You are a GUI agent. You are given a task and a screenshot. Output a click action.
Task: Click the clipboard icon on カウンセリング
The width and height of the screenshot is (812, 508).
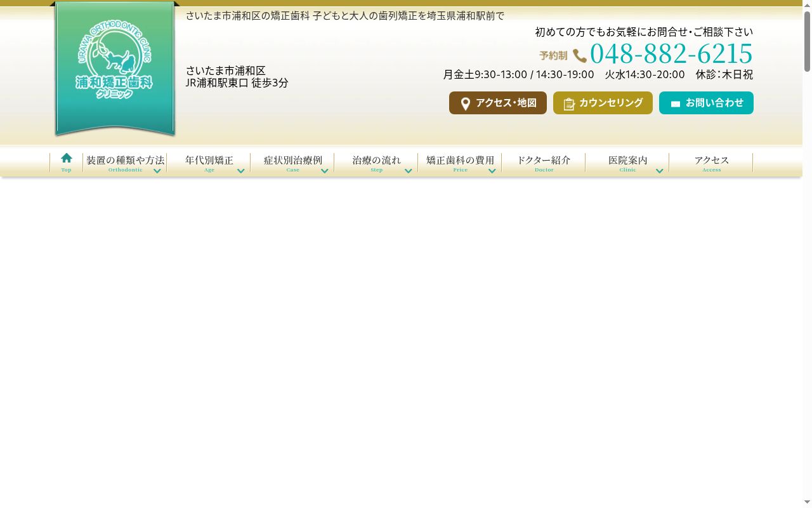pos(569,104)
